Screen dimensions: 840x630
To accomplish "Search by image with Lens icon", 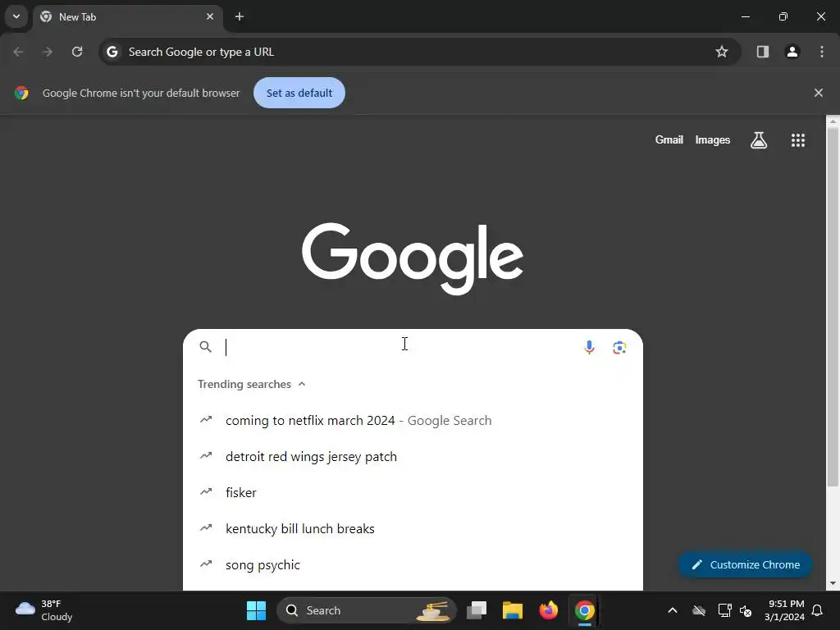I will coord(619,348).
